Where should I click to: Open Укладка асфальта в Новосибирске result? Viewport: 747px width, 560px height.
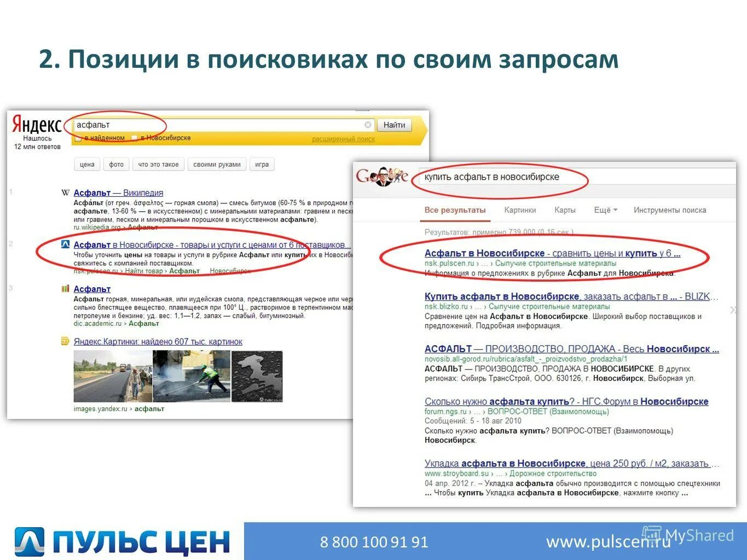click(572, 464)
